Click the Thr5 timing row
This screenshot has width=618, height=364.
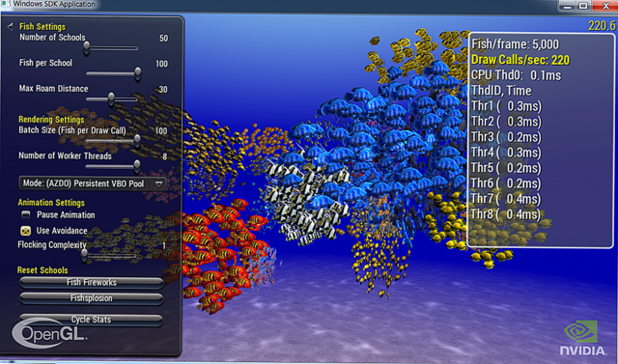[506, 168]
